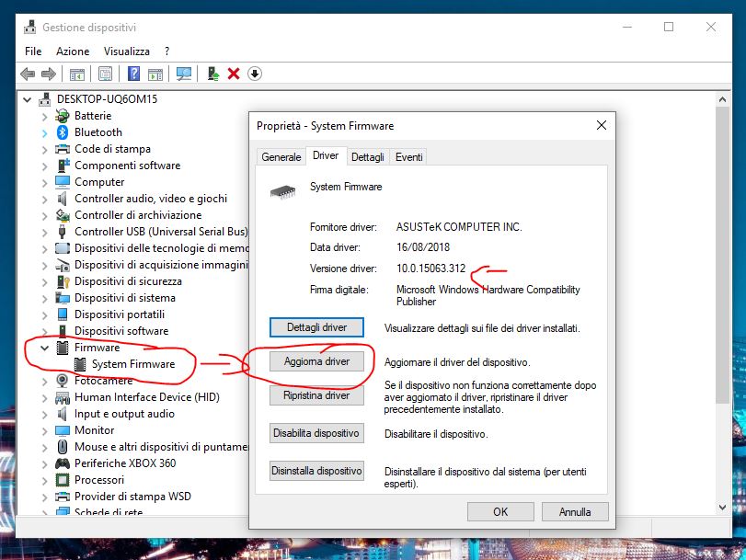Click the Periferiche XBOX 360 gamepad icon
This screenshot has height=560, width=746.
tap(63, 463)
